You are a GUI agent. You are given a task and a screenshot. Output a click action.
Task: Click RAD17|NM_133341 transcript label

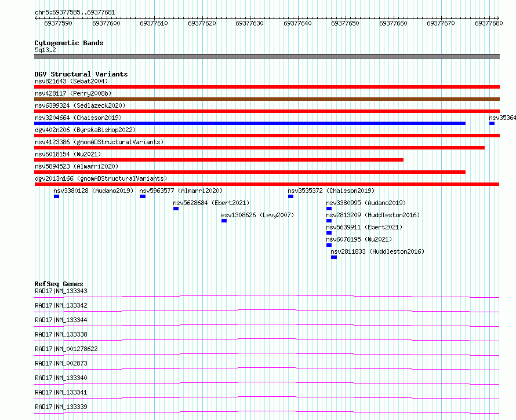click(61, 392)
